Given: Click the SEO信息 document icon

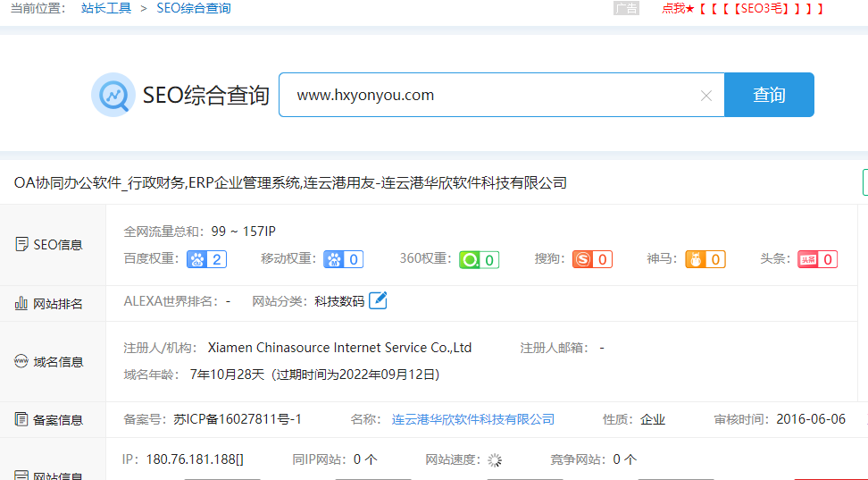Looking at the screenshot, I should [x=21, y=244].
